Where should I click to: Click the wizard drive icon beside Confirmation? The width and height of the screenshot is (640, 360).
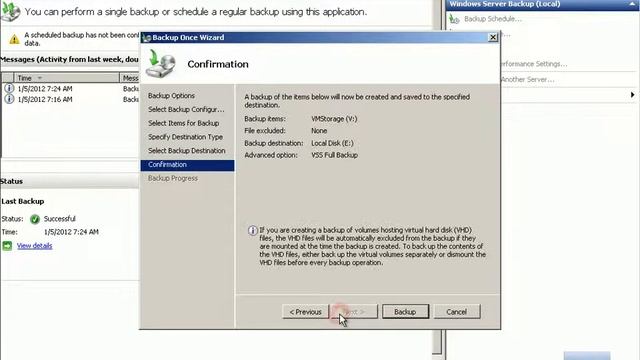pos(161,64)
